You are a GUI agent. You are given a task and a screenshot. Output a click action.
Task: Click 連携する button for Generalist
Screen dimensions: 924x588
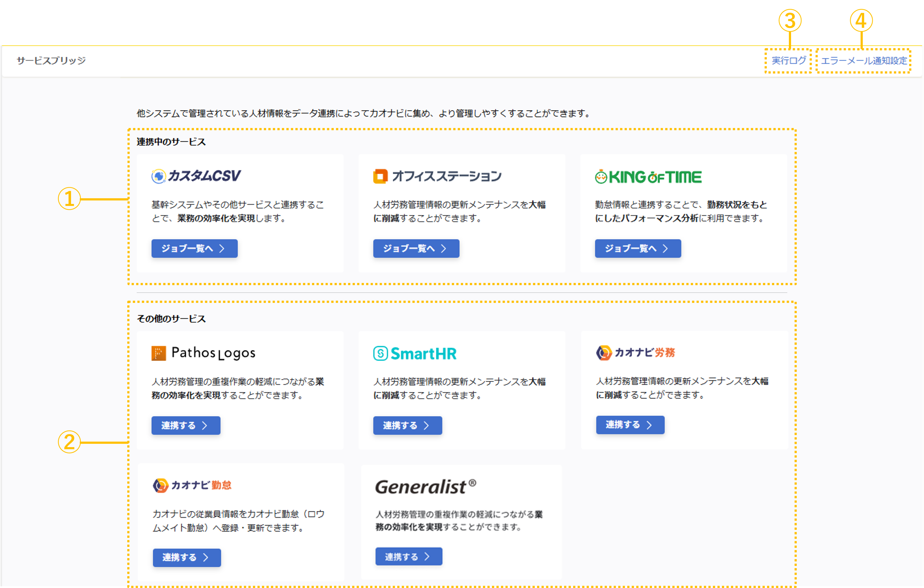409,556
